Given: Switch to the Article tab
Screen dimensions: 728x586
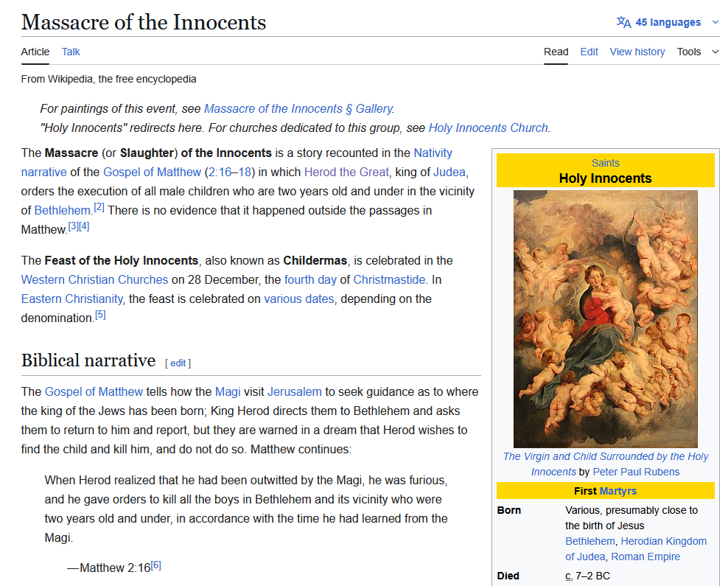Looking at the screenshot, I should (35, 52).
